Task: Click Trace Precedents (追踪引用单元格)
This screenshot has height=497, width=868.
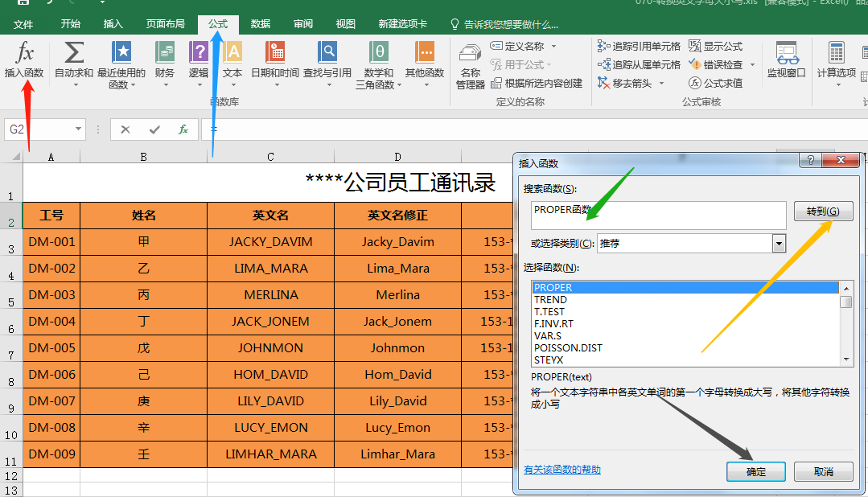Action: pyautogui.click(x=639, y=46)
